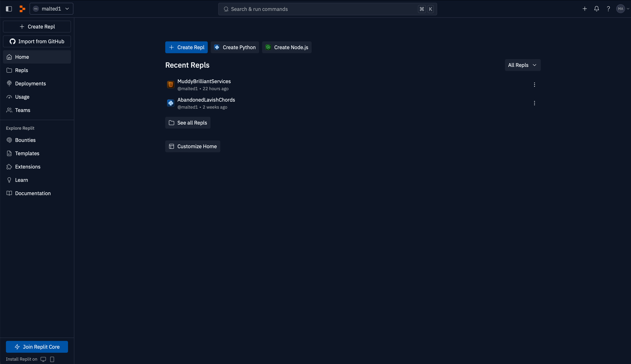
Task: Click the mobile install icon
Action: click(x=52, y=359)
